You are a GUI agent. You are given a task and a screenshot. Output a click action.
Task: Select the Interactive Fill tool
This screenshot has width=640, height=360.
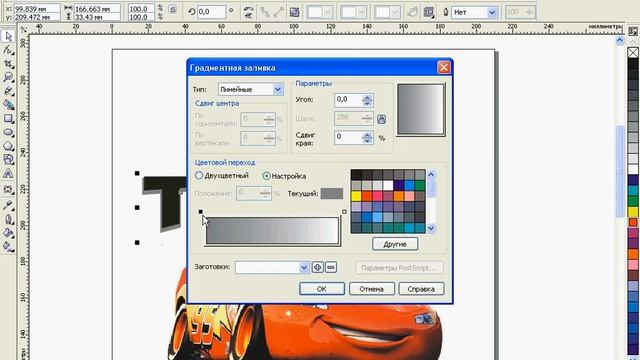tap(8, 246)
